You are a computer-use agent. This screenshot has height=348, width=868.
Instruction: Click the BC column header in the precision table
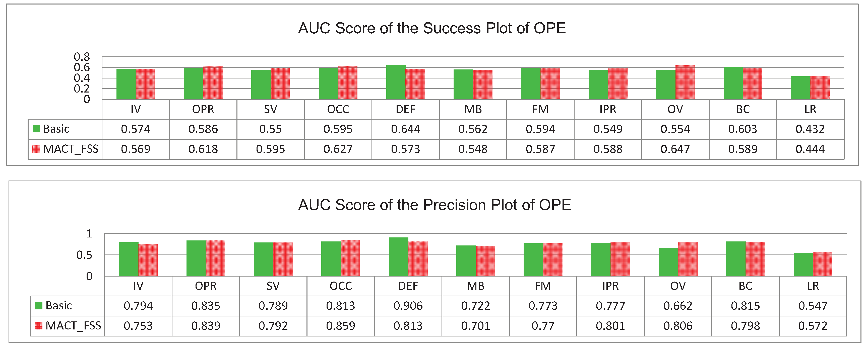click(745, 286)
